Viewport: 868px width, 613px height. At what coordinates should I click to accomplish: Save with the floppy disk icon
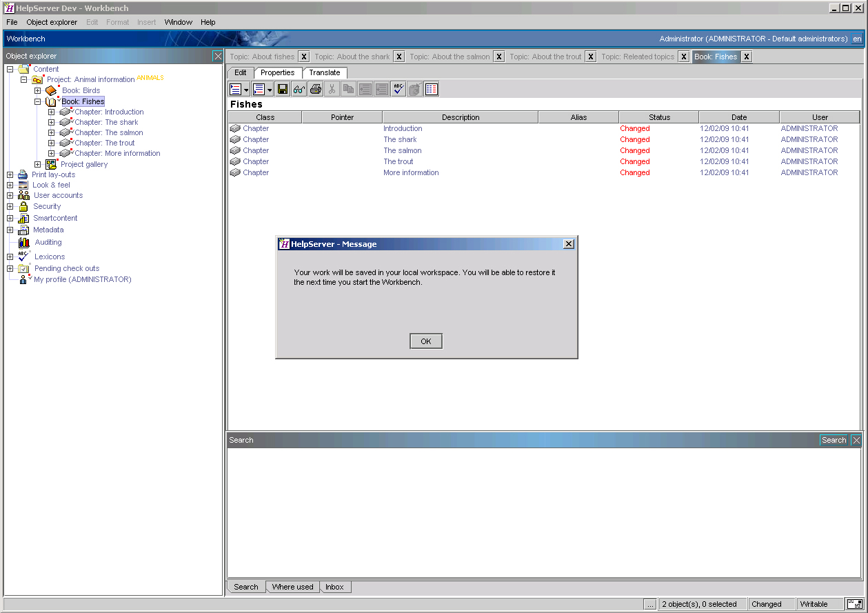point(283,89)
